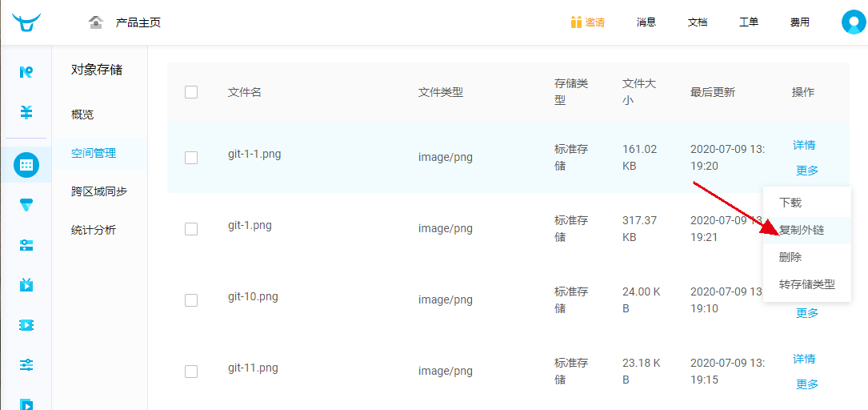This screenshot has height=410, width=868.
Task: Tick the select-all checkbox in table header
Action: 191,92
